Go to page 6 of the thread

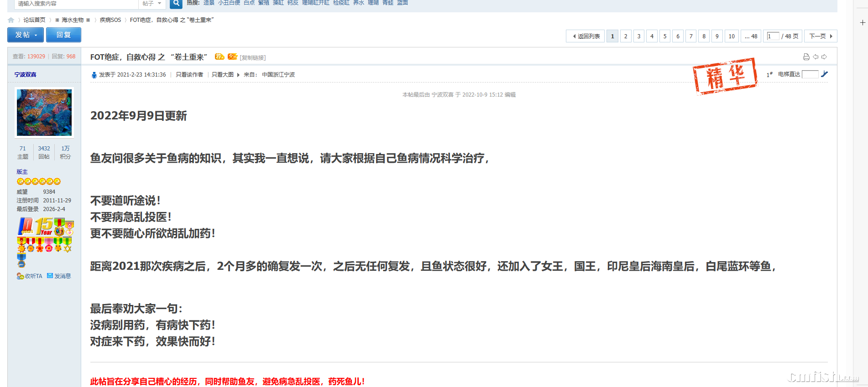click(x=678, y=36)
